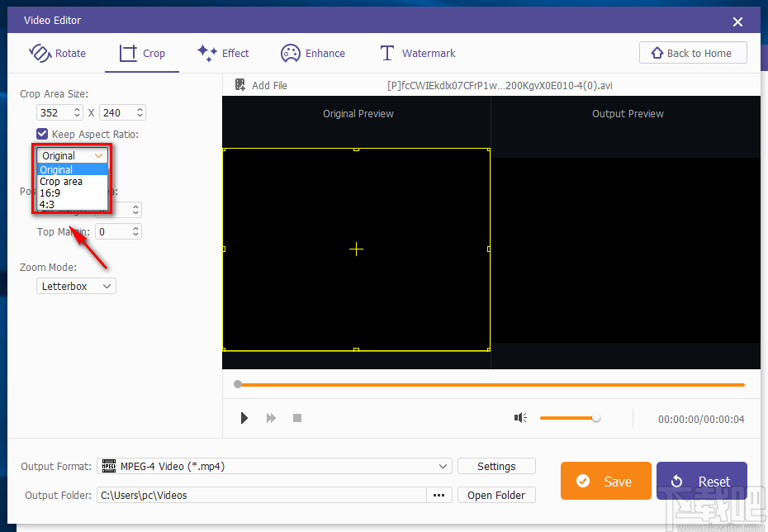Open the Rotate tab
Viewport: 768px width, 532px height.
click(x=58, y=53)
